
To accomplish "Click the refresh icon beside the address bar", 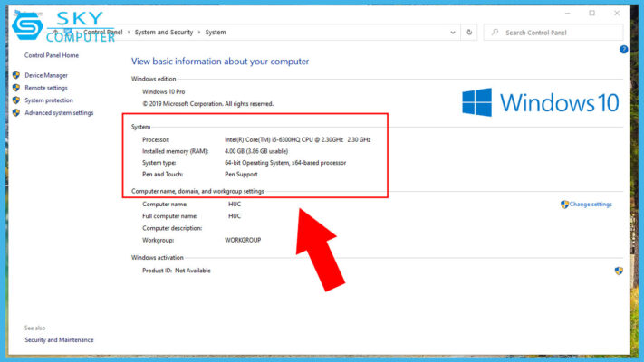I will pyautogui.click(x=469, y=32).
